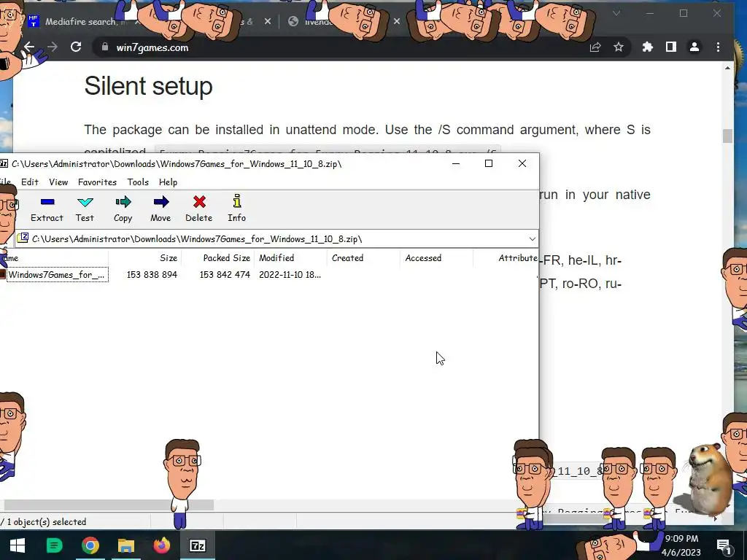Open the green app on the taskbar
The width and height of the screenshot is (747, 560).
click(54, 545)
